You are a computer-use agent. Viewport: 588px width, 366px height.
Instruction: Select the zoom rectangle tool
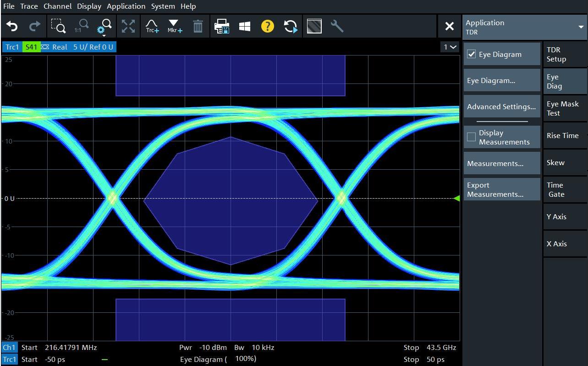58,27
